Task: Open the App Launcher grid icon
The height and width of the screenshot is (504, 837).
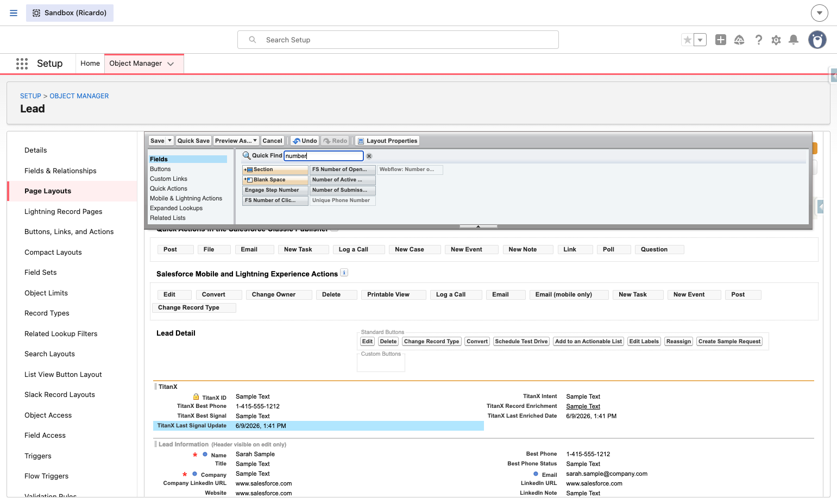Action: click(x=22, y=64)
